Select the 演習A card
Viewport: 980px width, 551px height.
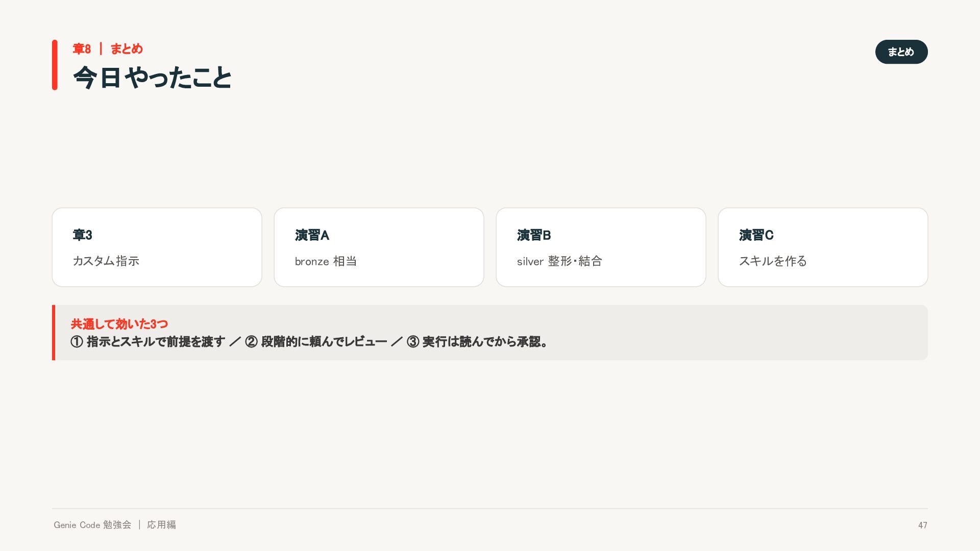click(379, 247)
